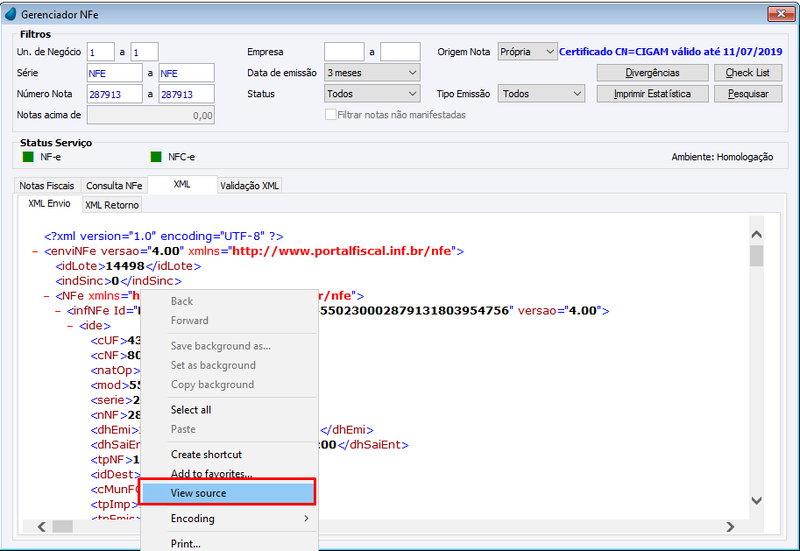This screenshot has width=800, height=551.
Task: Switch to the Notas Fiscais tab
Action: pos(47,186)
